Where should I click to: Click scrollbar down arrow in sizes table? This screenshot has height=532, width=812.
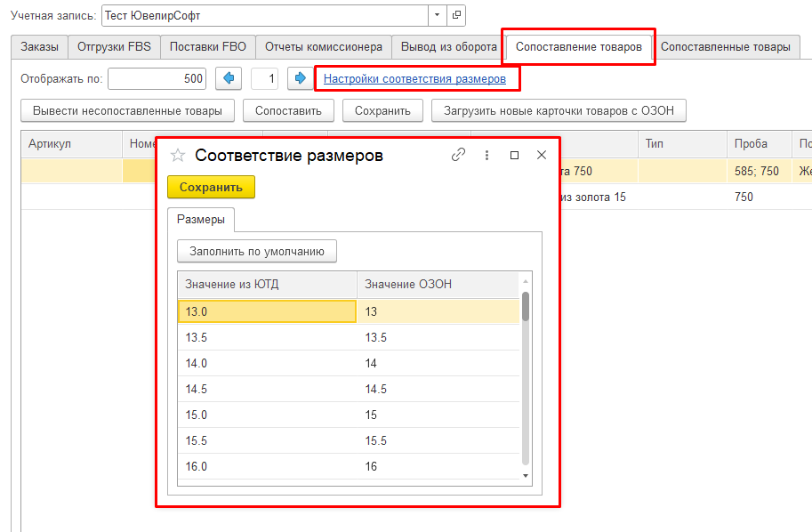pos(526,476)
